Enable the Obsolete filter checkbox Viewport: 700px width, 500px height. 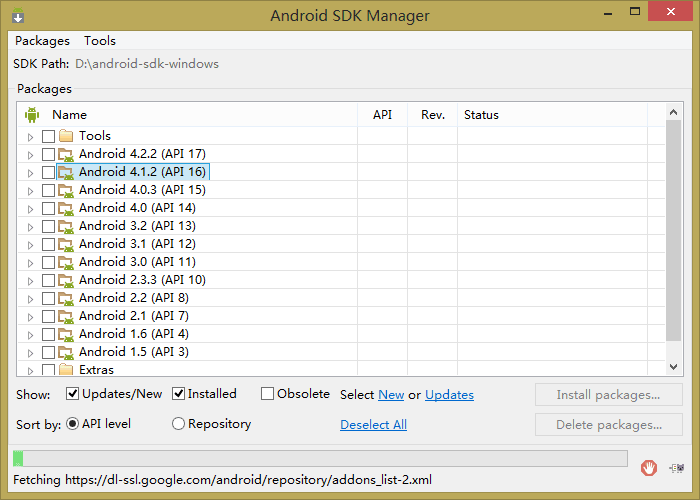(x=267, y=394)
